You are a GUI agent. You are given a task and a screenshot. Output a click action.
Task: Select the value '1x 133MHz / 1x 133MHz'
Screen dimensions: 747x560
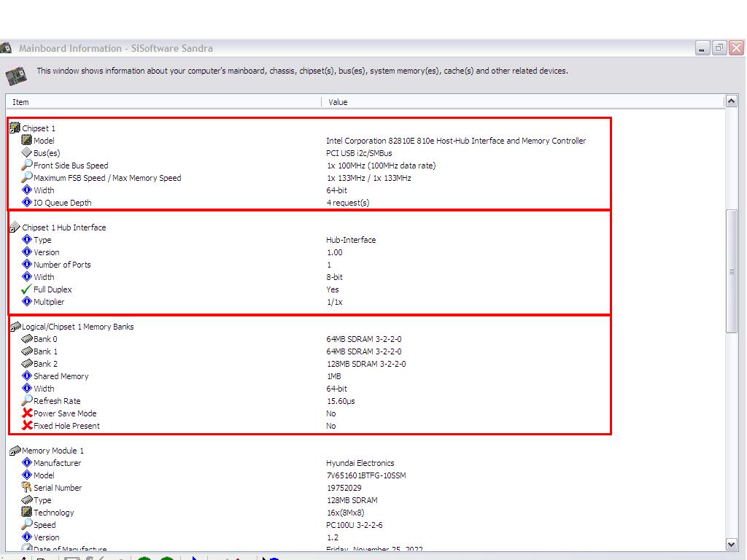[368, 178]
